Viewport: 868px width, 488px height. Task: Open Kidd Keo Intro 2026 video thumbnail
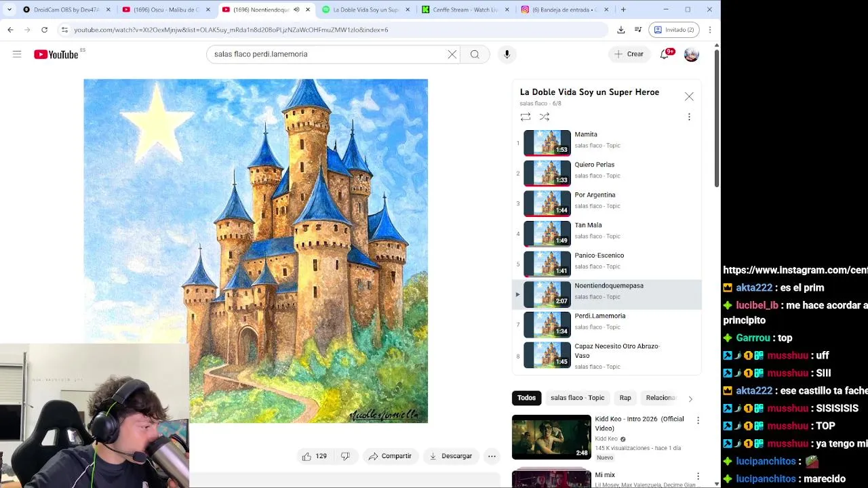[551, 437]
